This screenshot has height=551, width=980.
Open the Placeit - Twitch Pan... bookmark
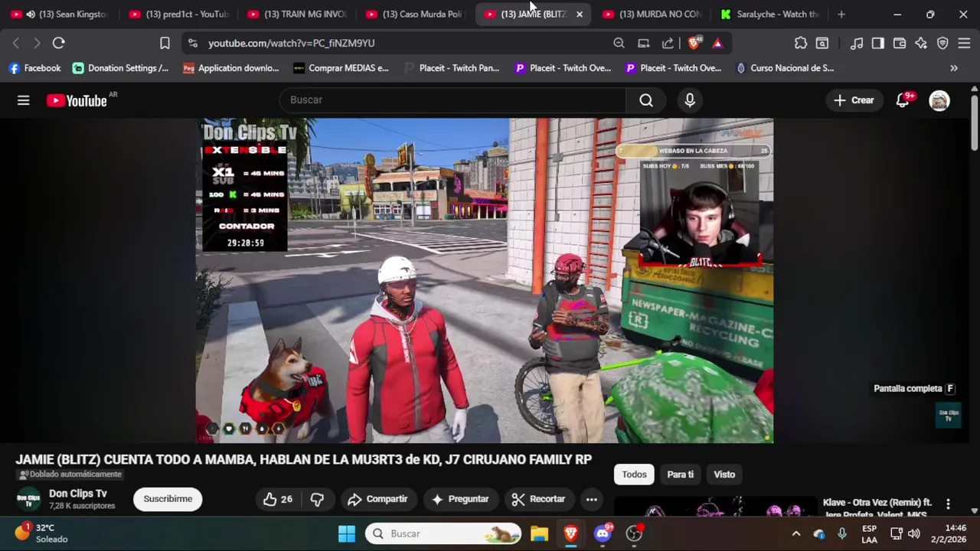coord(451,68)
